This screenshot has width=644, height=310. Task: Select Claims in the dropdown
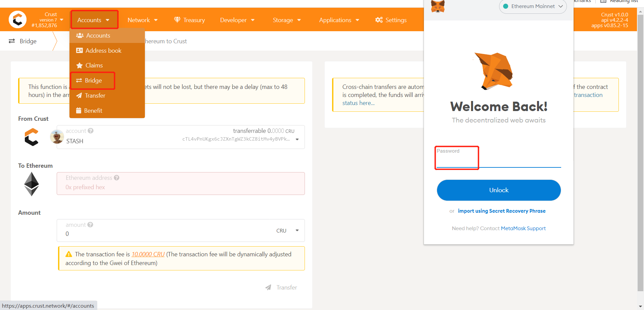click(107, 65)
